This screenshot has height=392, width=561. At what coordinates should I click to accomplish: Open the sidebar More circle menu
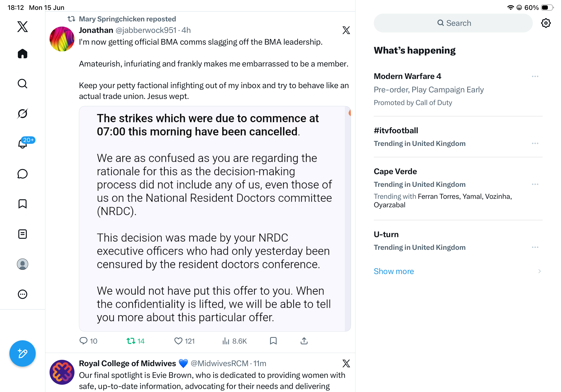(23, 294)
